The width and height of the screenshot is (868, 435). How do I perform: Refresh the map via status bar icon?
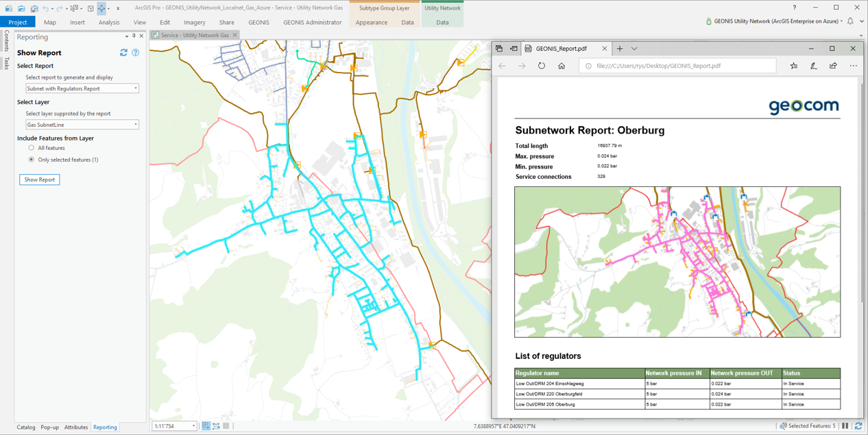click(x=858, y=426)
